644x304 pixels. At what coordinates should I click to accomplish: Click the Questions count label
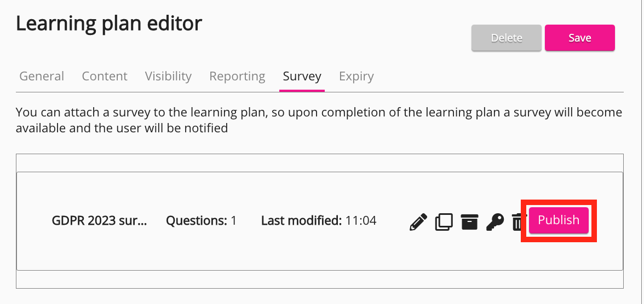201,221
